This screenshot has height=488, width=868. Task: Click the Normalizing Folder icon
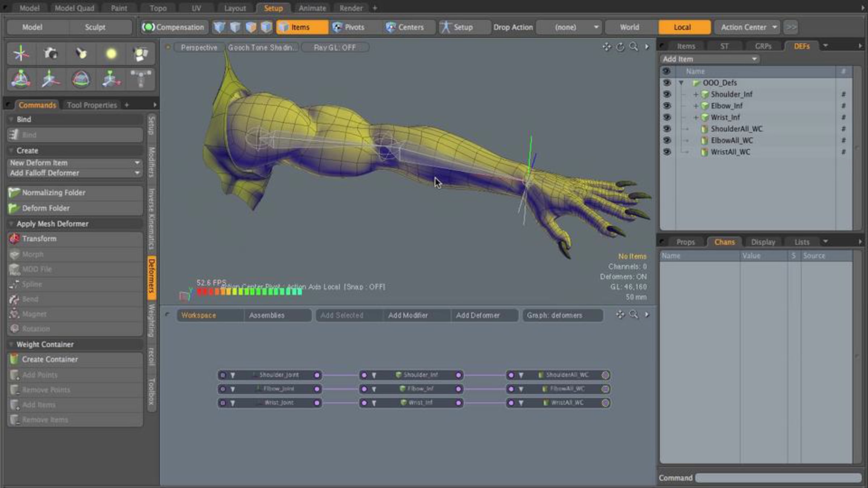coord(14,192)
